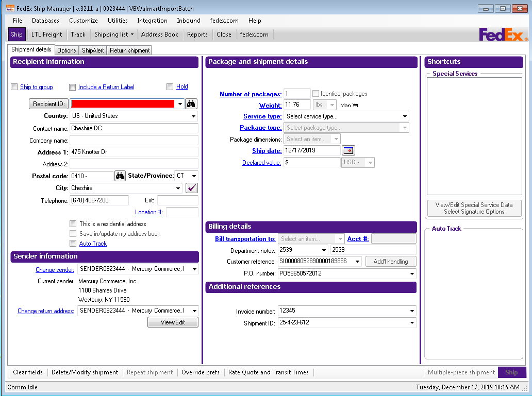Image resolution: width=532 pixels, height=396 pixels.
Task: Click the binoculars lookup icon next to Postal code
Action: (x=120, y=176)
